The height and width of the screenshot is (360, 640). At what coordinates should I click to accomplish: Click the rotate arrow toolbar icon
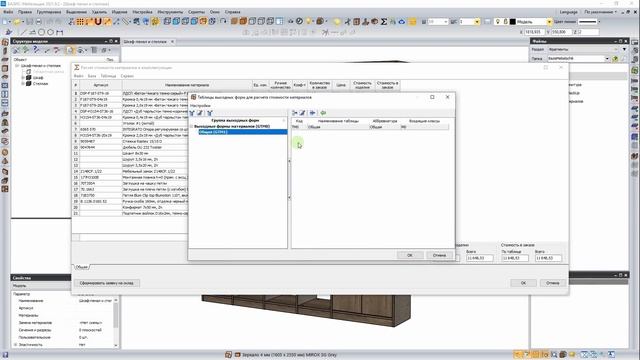[223, 21]
